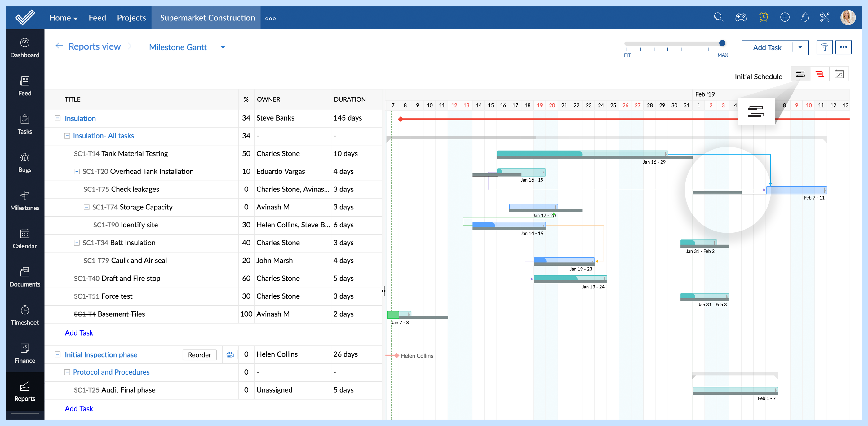Screen dimensions: 868x426
Task: Open the filter funnel icon
Action: pyautogui.click(x=824, y=47)
